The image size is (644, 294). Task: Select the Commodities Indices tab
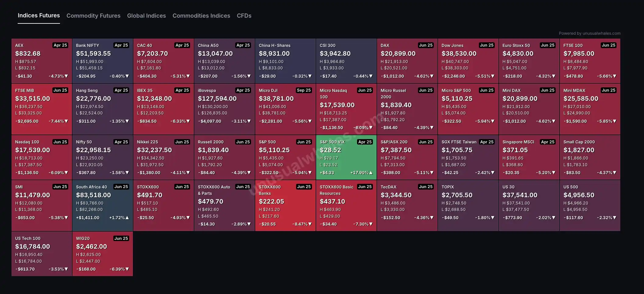[x=201, y=16]
